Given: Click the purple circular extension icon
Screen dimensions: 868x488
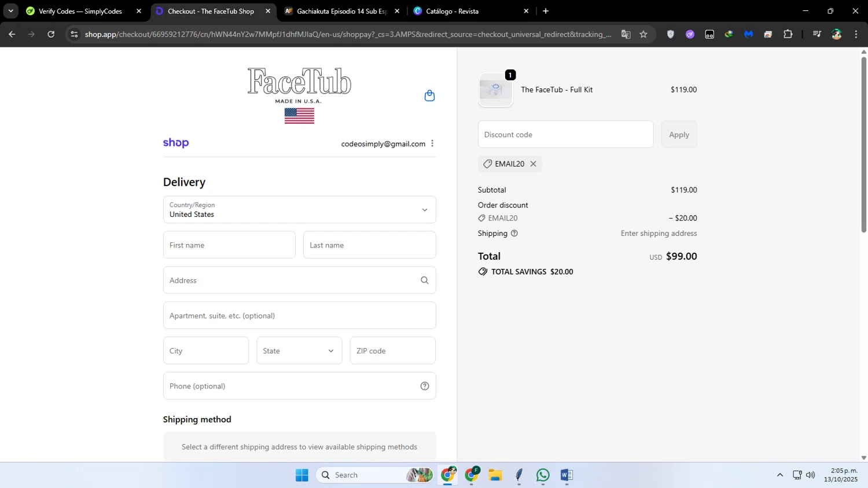Looking at the screenshot, I should tap(690, 34).
